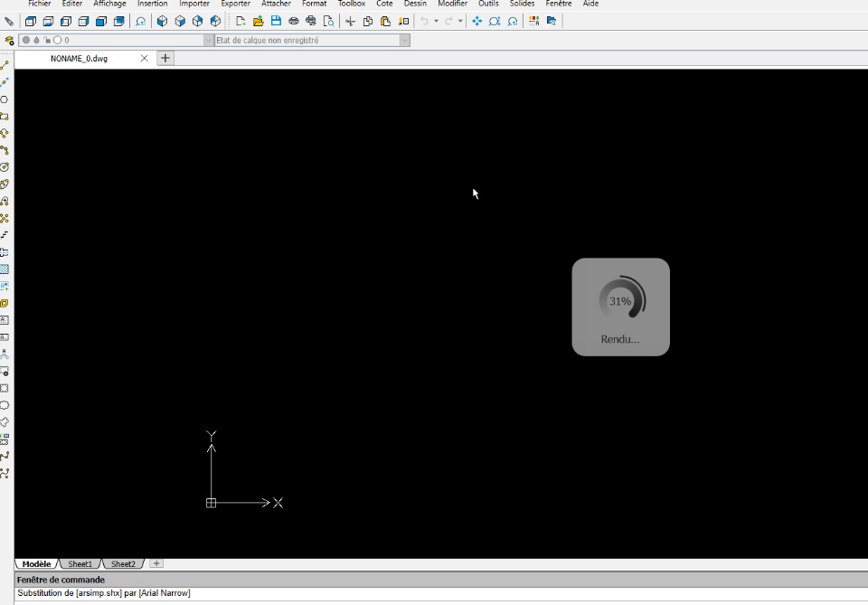Select the polygon tool in left toolbar

pyautogui.click(x=5, y=99)
